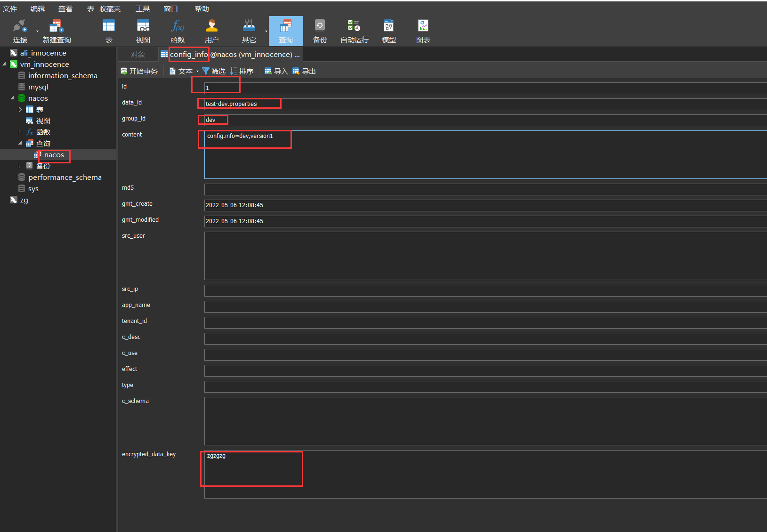
Task: Click the 筛选 filter button
Action: click(x=214, y=71)
